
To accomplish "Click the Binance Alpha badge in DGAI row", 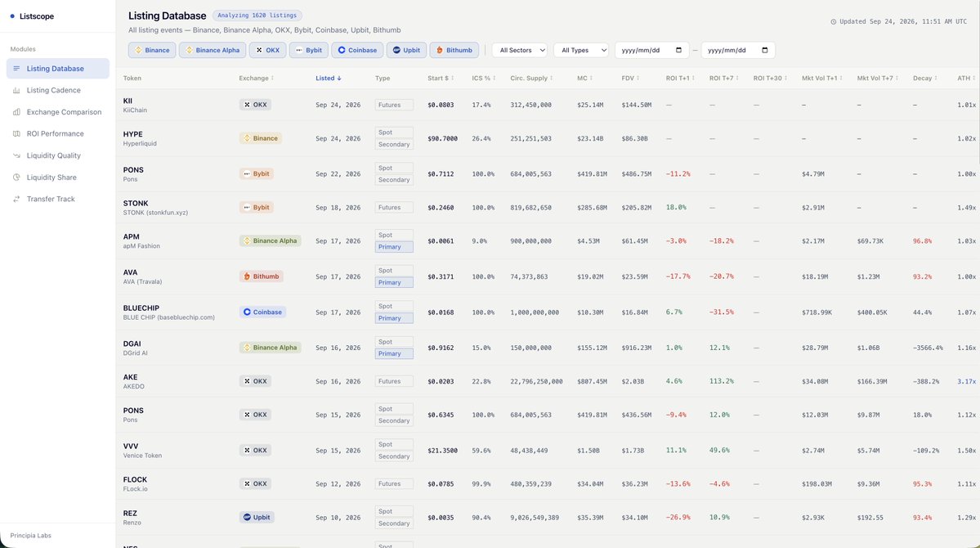I will [x=270, y=347].
